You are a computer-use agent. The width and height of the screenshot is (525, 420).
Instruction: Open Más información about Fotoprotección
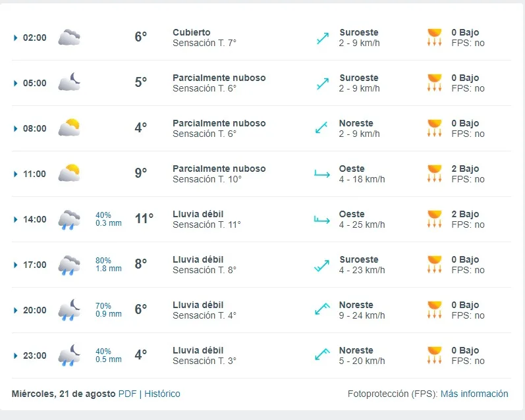474,394
